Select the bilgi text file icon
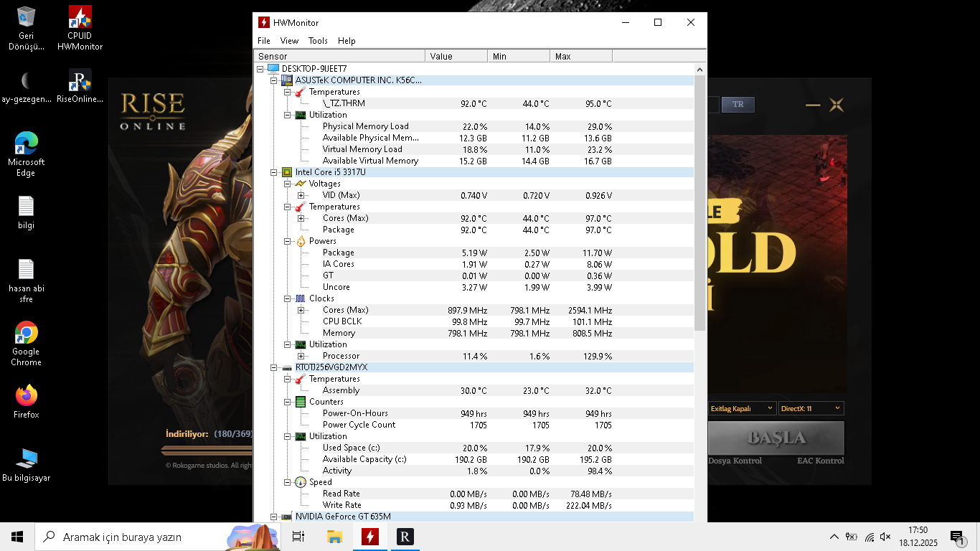Image resolution: width=980 pixels, height=551 pixels. (26, 213)
